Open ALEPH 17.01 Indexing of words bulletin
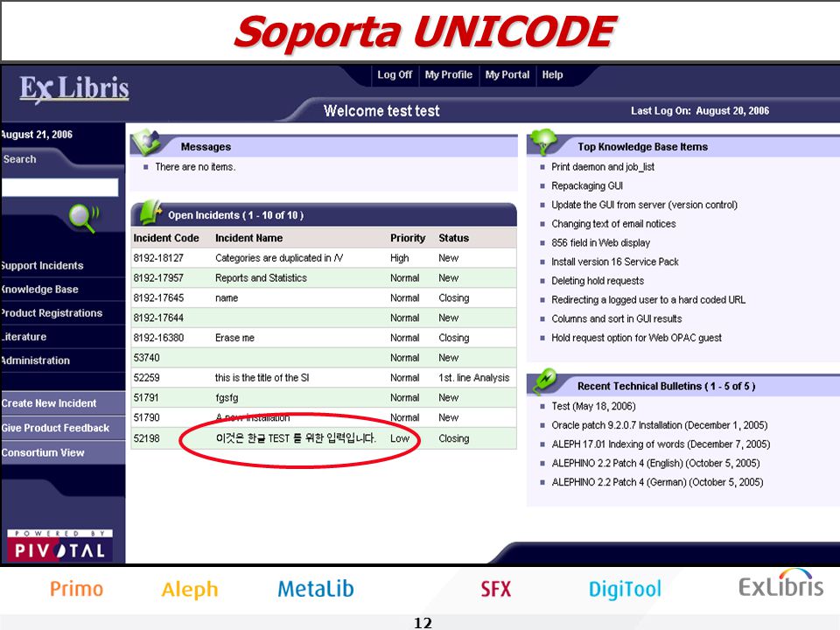Image resolution: width=840 pixels, height=630 pixels. pyautogui.click(x=661, y=444)
